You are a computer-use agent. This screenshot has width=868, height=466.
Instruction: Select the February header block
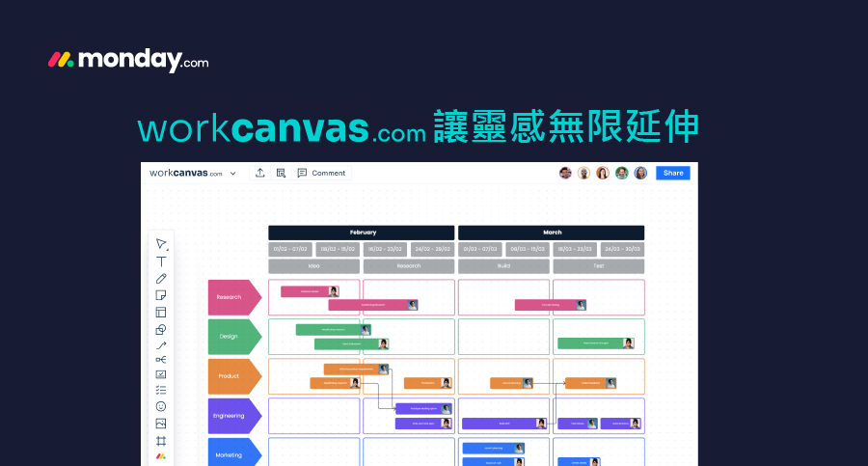click(x=362, y=233)
